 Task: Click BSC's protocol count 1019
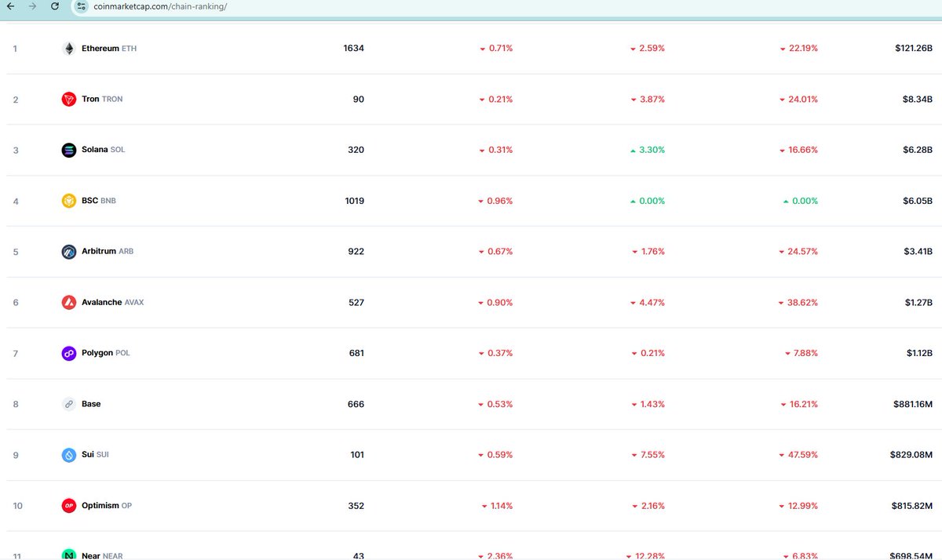point(354,201)
